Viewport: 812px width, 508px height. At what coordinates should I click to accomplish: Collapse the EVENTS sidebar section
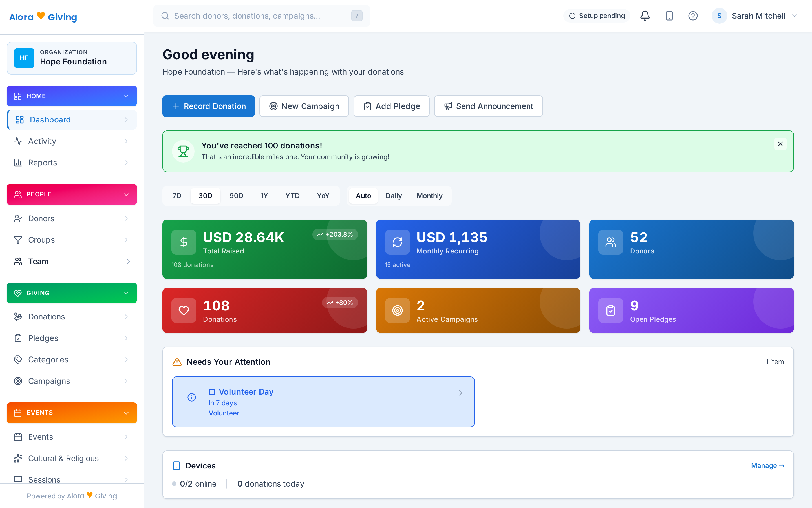[72, 413]
